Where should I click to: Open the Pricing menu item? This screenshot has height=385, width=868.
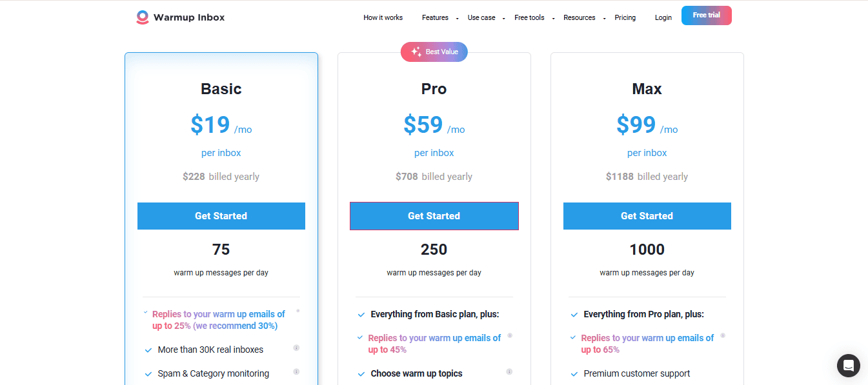(625, 17)
